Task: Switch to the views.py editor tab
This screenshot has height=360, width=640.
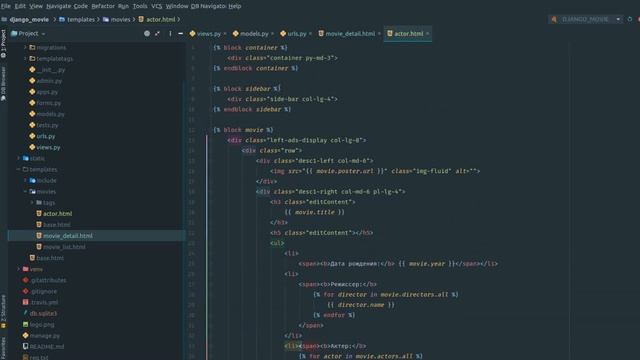Action: pyautogui.click(x=209, y=33)
